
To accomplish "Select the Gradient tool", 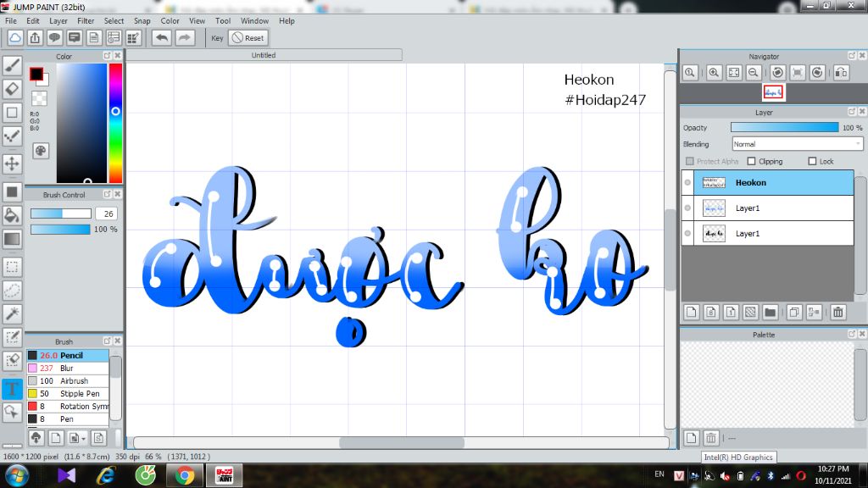I will (12, 239).
